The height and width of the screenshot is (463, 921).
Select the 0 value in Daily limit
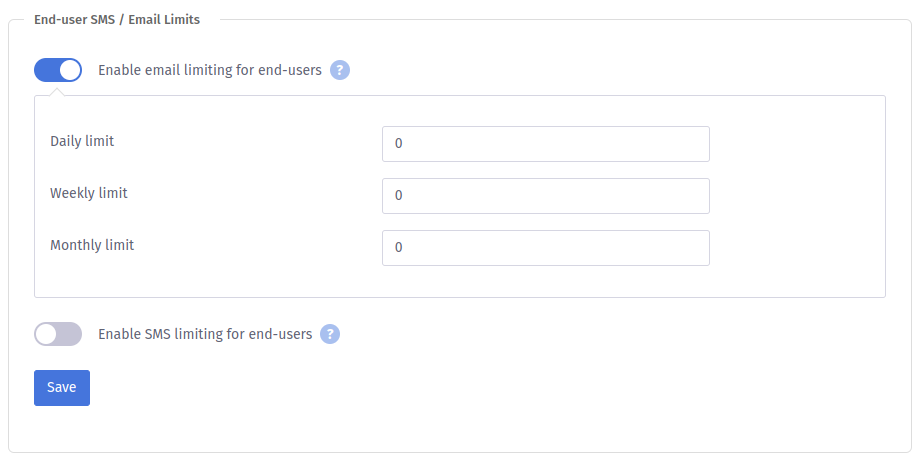tap(398, 144)
